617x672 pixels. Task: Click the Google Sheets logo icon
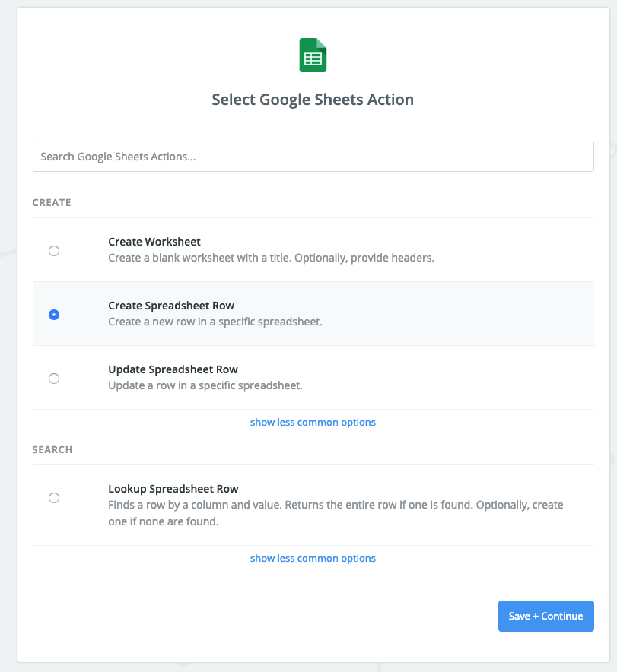313,55
